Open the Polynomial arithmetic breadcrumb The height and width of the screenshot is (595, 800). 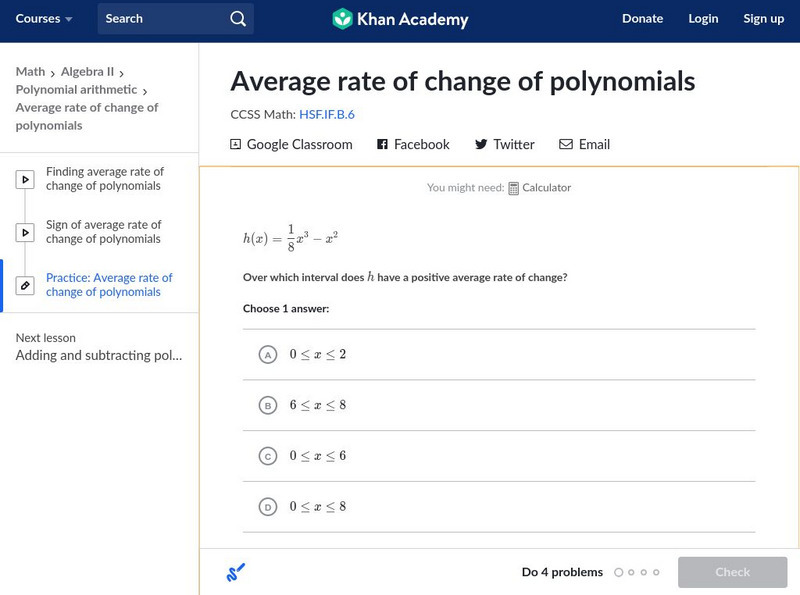coord(76,90)
